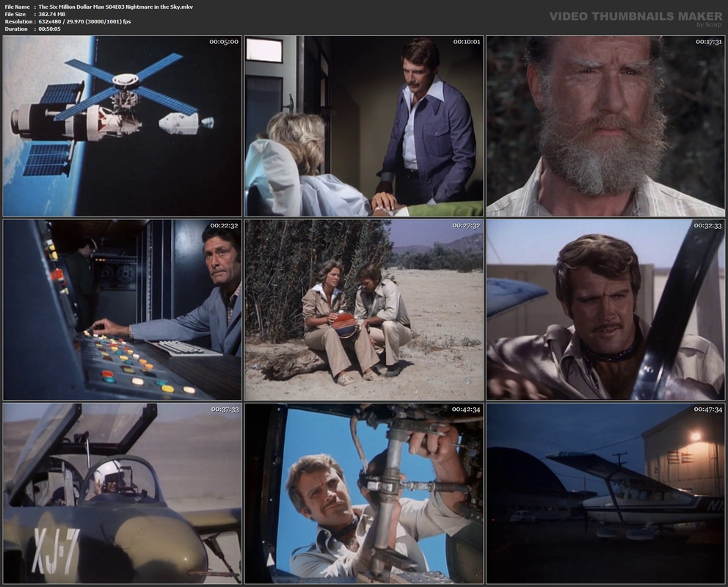The image size is (728, 587).
Task: Click the 00:47:34 timestamp label
Action: click(708, 409)
